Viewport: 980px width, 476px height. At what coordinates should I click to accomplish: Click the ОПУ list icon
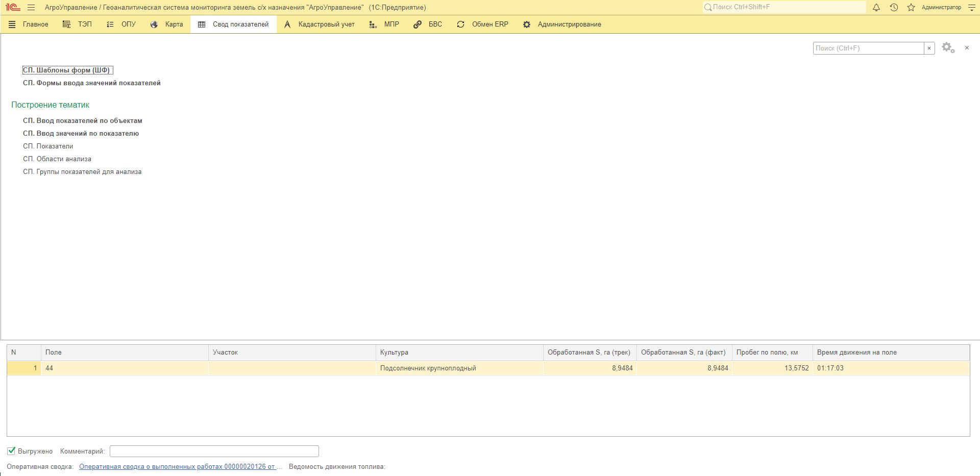click(110, 24)
